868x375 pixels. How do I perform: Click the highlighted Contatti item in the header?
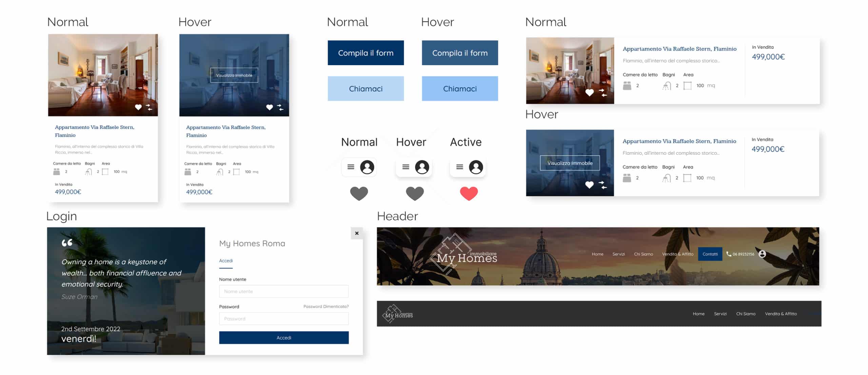click(x=710, y=254)
